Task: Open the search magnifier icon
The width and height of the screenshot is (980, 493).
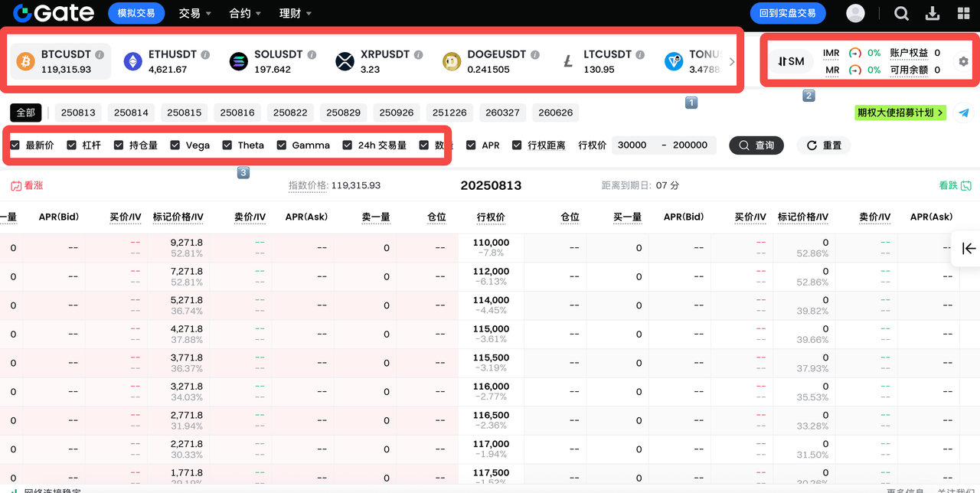Action: (901, 13)
